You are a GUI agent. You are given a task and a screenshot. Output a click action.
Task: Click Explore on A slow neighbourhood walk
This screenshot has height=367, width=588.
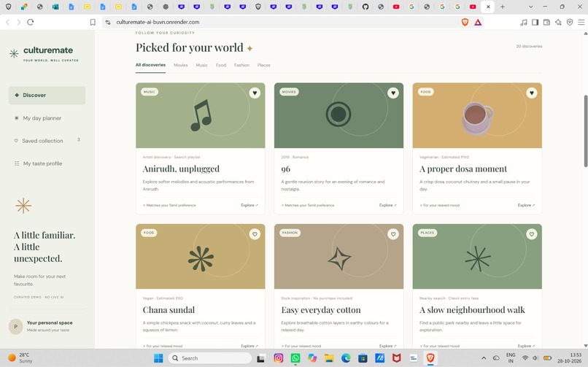coord(526,346)
